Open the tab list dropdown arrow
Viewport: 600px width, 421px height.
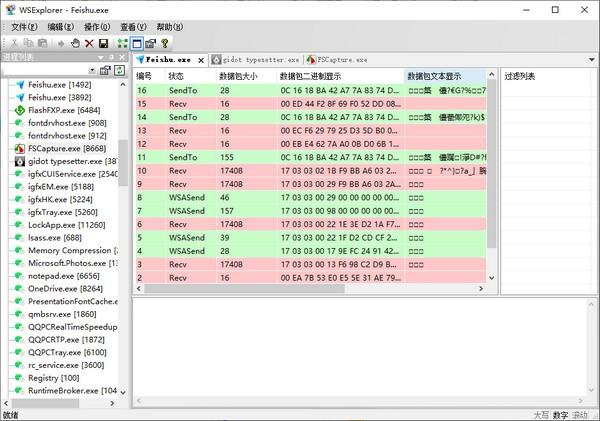pyautogui.click(x=592, y=60)
